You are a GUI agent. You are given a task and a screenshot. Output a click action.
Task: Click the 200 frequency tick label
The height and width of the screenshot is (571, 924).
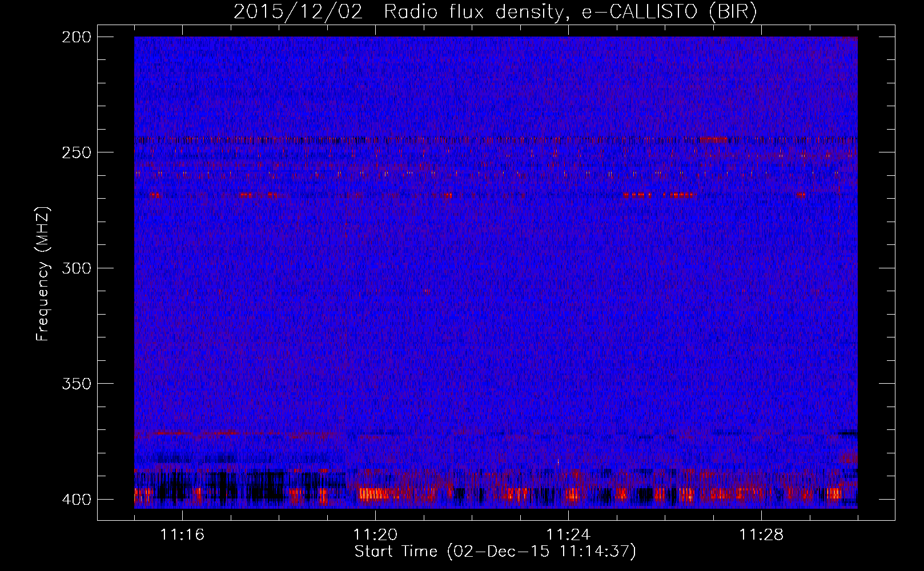(77, 37)
